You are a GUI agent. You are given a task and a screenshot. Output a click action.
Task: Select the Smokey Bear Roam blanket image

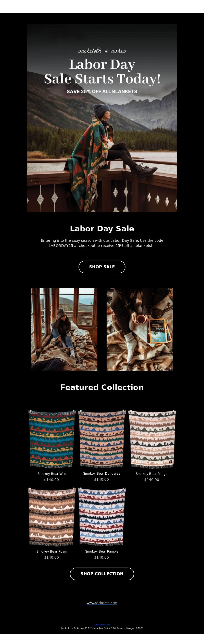[x=52, y=517]
